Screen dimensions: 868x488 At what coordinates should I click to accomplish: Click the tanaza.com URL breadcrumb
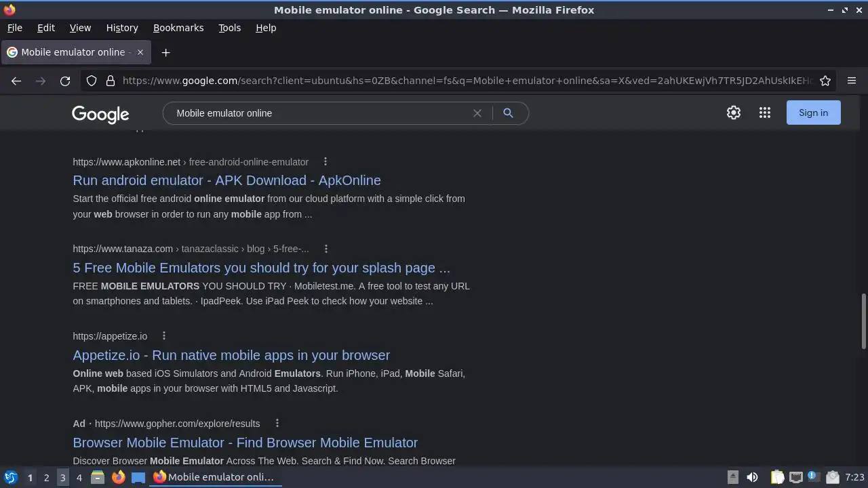191,249
